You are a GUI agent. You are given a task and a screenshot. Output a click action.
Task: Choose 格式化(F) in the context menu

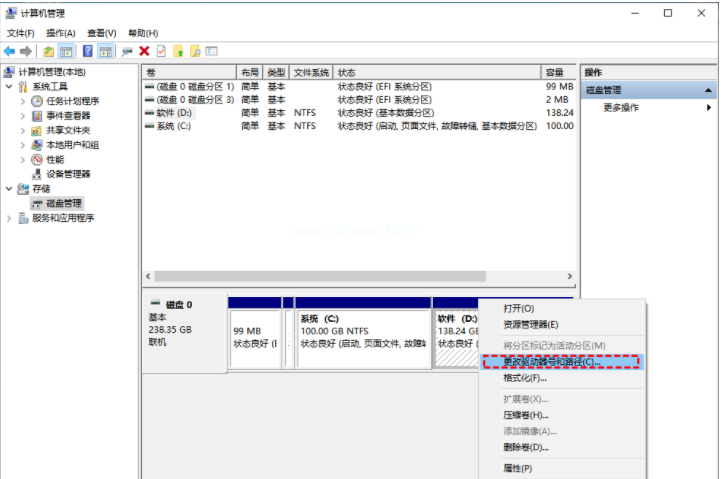coord(525,378)
